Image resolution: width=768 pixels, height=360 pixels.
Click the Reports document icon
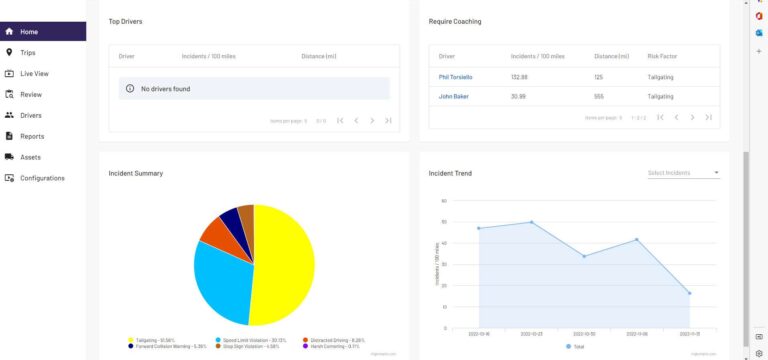[9, 136]
